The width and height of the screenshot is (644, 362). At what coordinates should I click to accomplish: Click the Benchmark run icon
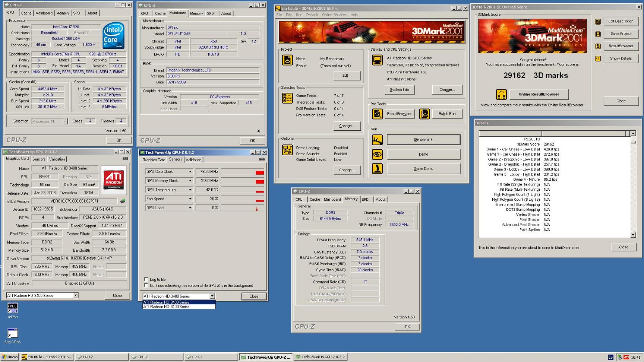pyautogui.click(x=377, y=140)
